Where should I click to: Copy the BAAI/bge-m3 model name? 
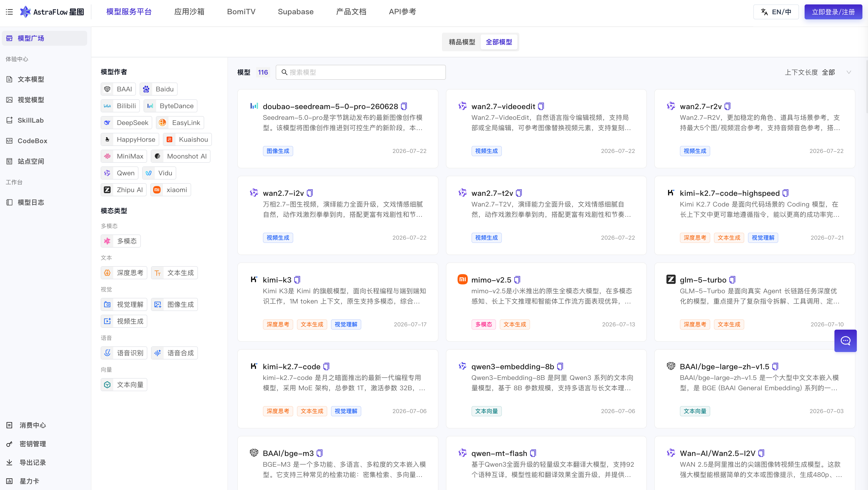[x=319, y=453]
